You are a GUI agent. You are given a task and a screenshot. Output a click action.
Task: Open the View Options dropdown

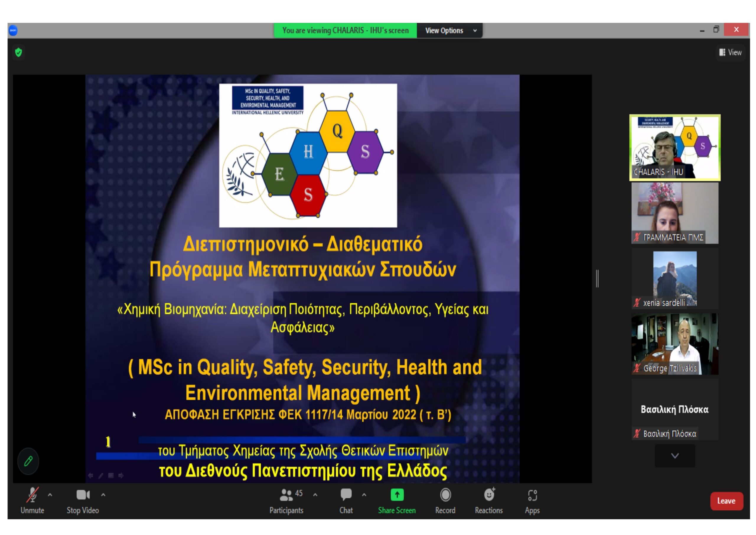point(450,30)
